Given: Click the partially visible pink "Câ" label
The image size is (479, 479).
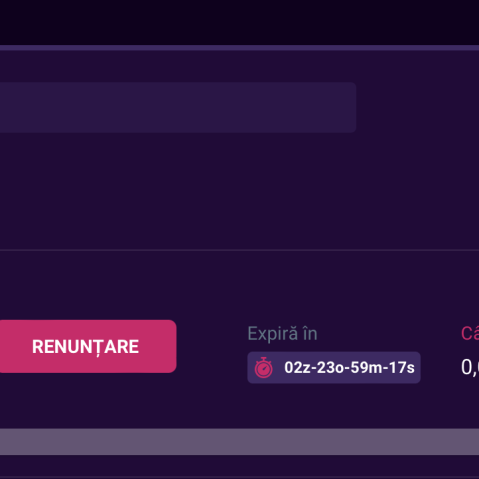Looking at the screenshot, I should (470, 333).
